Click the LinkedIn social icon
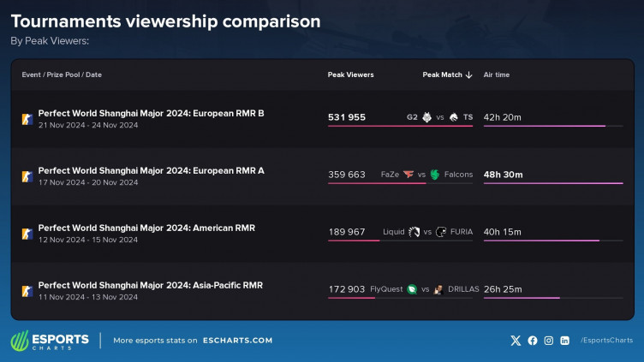The width and height of the screenshot is (644, 362). pyautogui.click(x=564, y=341)
